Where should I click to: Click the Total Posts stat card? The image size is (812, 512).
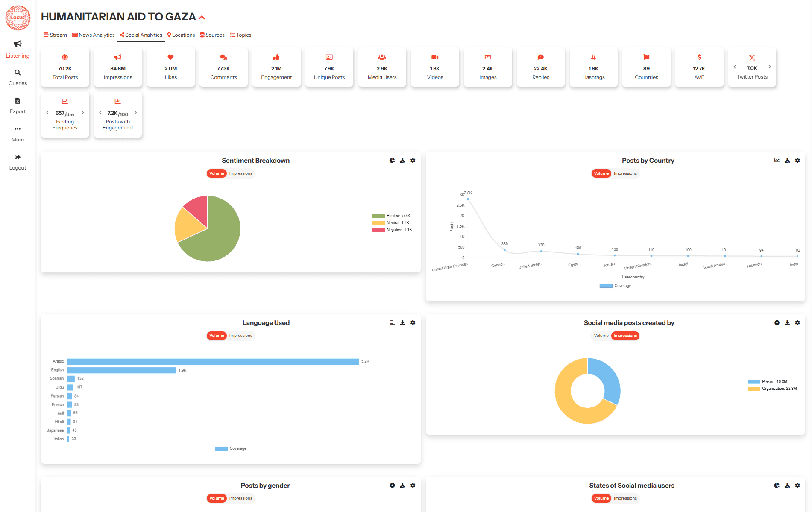click(x=65, y=67)
